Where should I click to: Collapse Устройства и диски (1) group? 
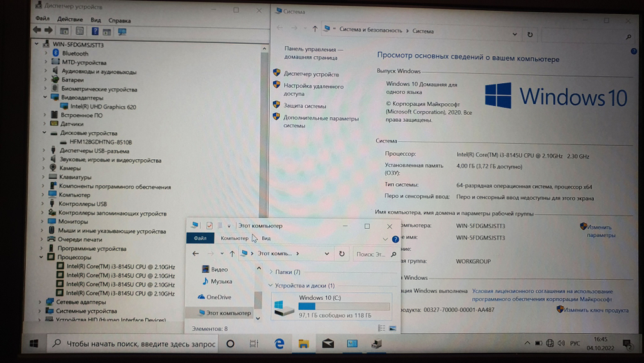point(270,285)
